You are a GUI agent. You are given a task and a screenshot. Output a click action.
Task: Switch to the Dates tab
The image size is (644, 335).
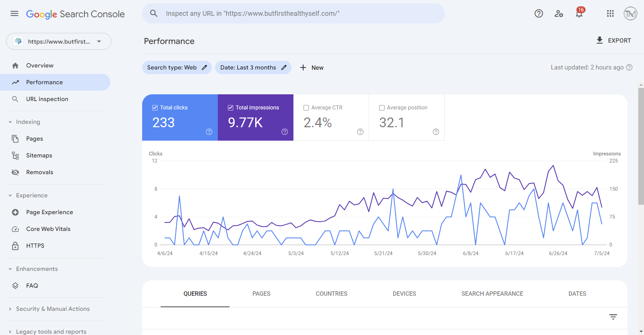pos(577,294)
